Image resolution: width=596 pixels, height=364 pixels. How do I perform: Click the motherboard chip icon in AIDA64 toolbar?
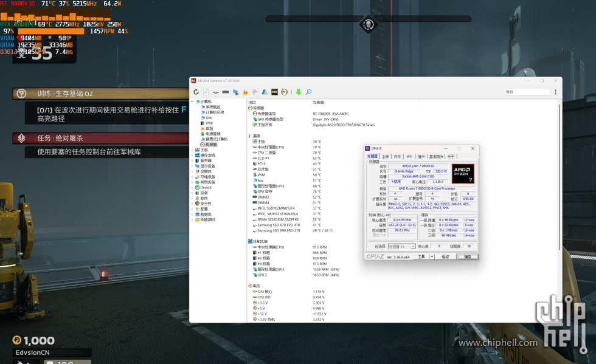click(x=215, y=92)
